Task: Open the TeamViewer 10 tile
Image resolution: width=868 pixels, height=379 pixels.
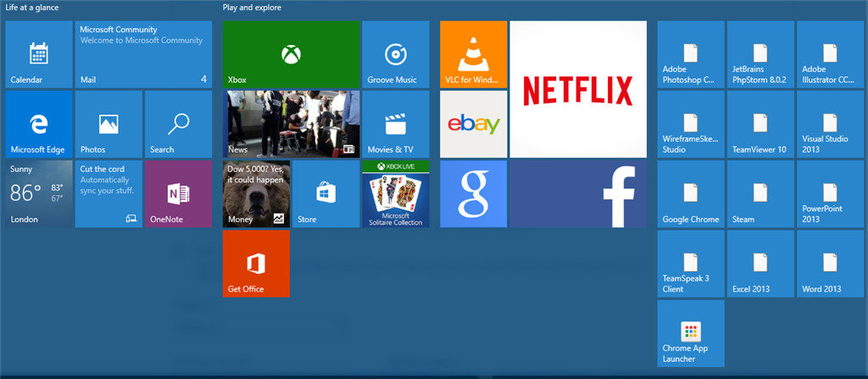Action: tap(760, 124)
